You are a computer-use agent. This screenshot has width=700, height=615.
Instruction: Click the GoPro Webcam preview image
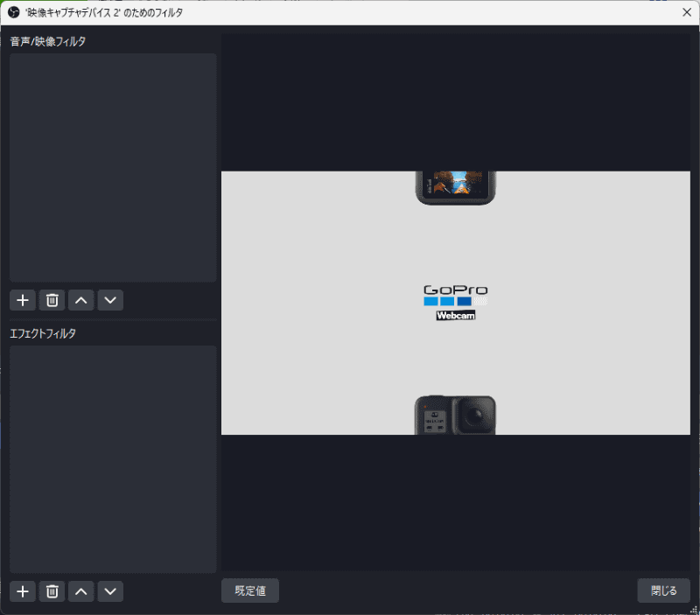pyautogui.click(x=455, y=303)
